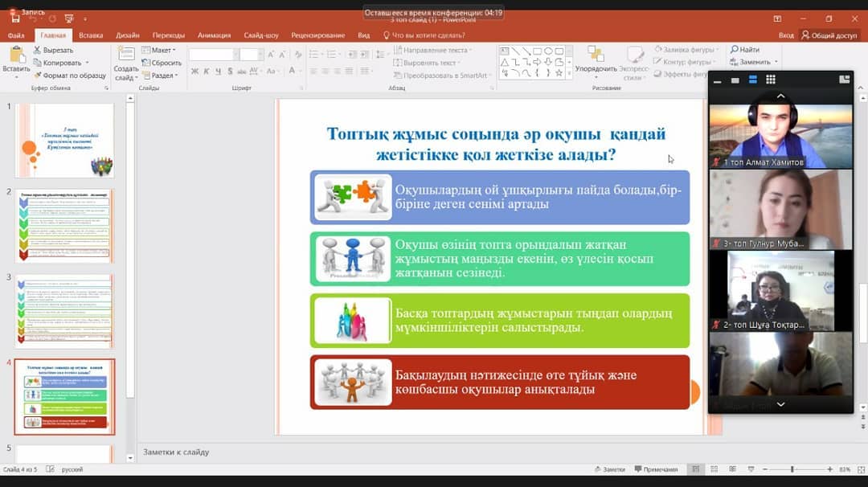Switch to the Вставка ribbon tab

point(91,35)
